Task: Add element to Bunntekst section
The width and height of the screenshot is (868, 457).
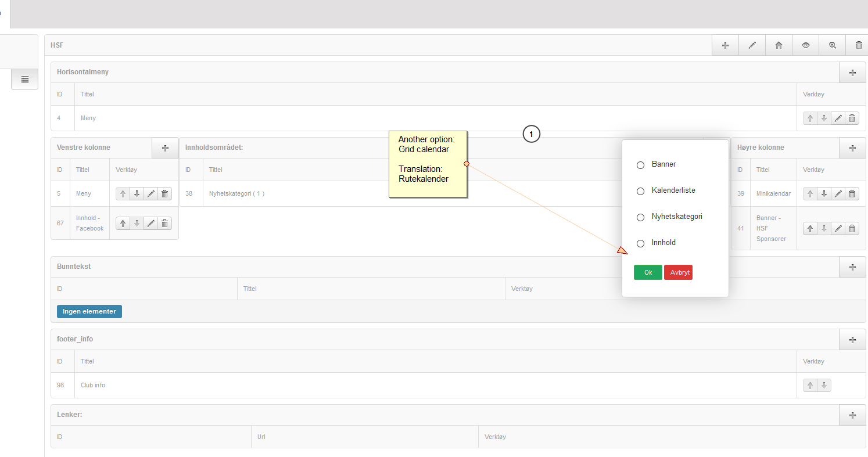Action: [852, 267]
